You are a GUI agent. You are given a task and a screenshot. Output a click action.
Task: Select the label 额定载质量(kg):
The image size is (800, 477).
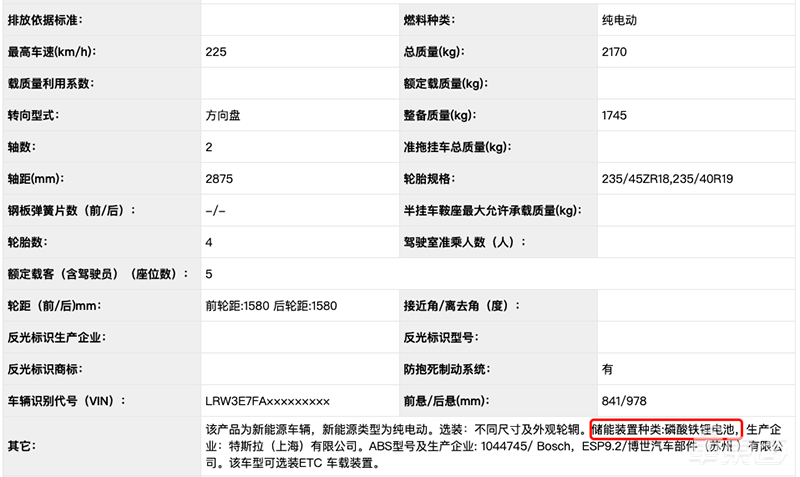445,84
